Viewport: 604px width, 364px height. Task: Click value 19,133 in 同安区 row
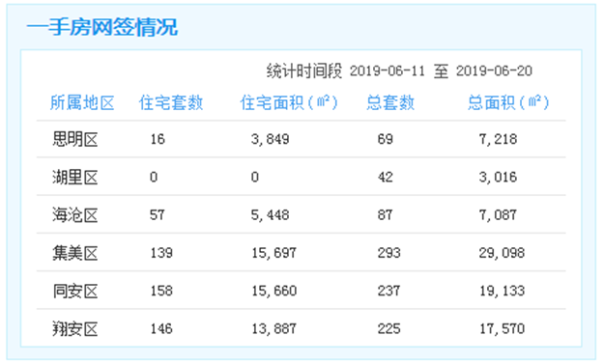502,291
